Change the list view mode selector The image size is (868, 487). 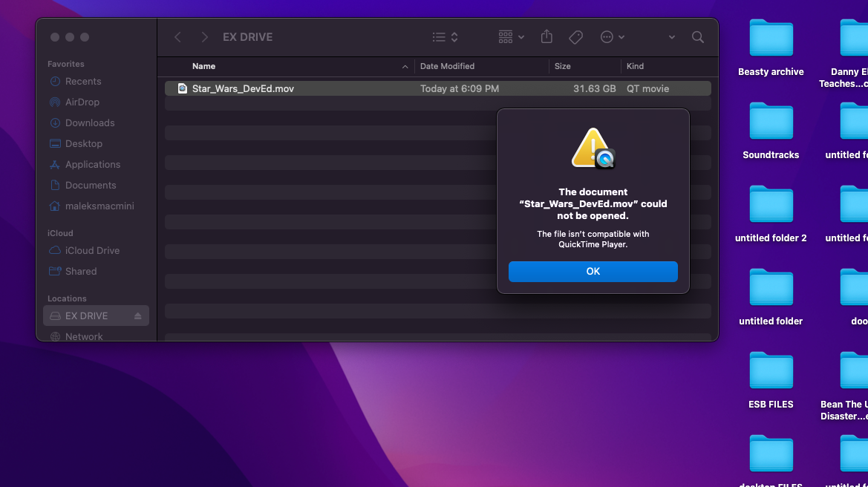point(446,37)
